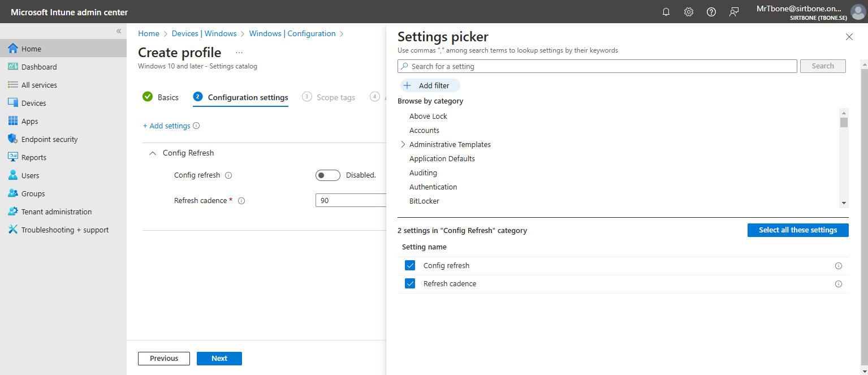Open the Scope tags step
The image size is (868, 375).
click(336, 97)
